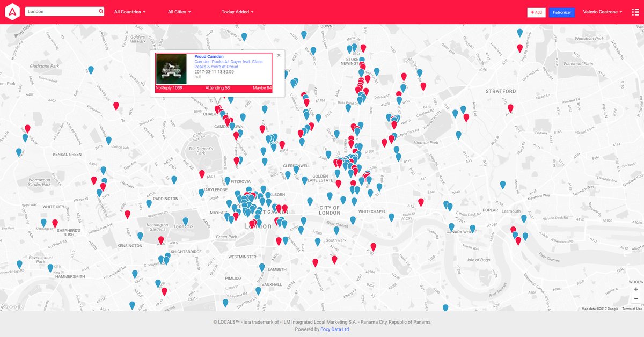This screenshot has width=644, height=337.
Task: Zoom out the map with minus button
Action: 636,298
